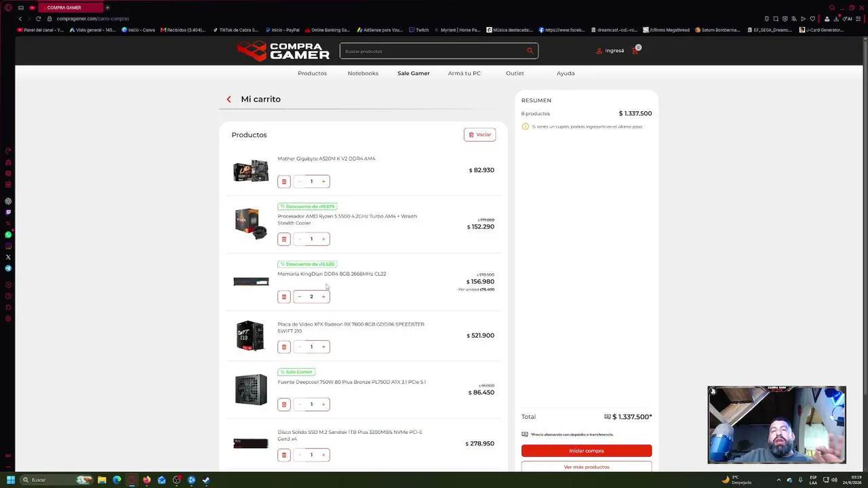The image size is (868, 488).
Task: Reload the page in the browser toolbar
Action: pyautogui.click(x=38, y=18)
